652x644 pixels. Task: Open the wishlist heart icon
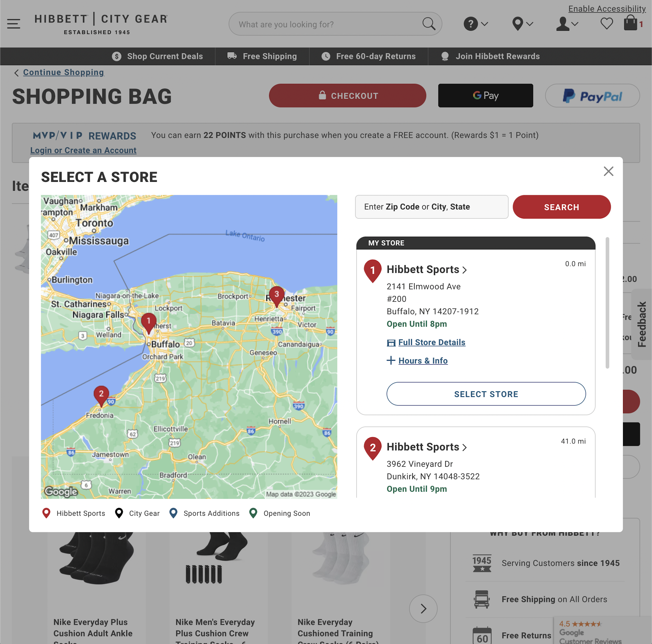[x=606, y=24]
